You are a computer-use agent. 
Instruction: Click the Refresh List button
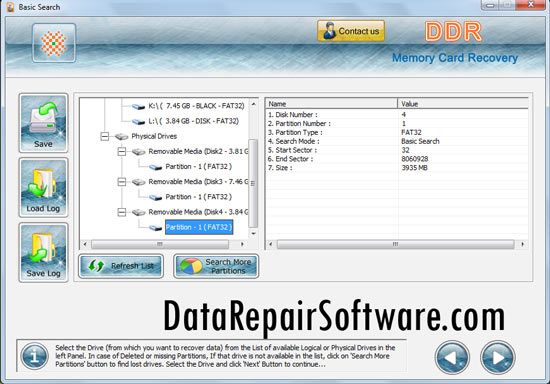click(x=121, y=266)
